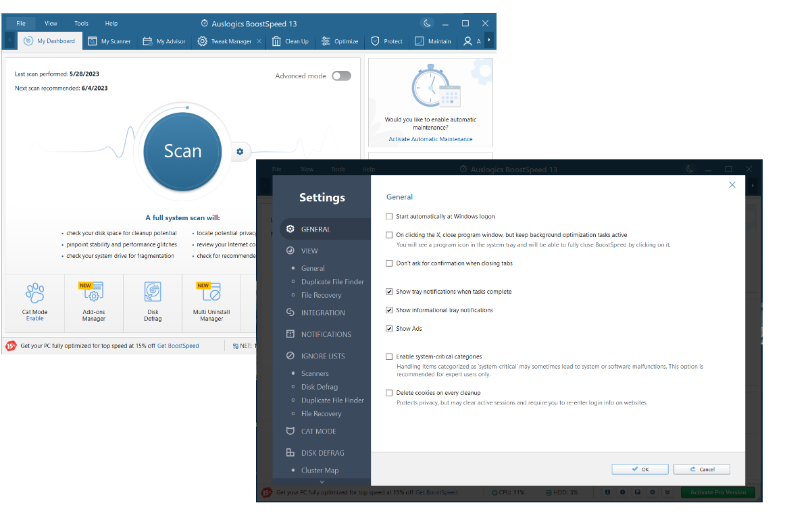Viewport: 812px width, 526px height.
Task: Open Help menu in dashboard window
Action: click(111, 23)
